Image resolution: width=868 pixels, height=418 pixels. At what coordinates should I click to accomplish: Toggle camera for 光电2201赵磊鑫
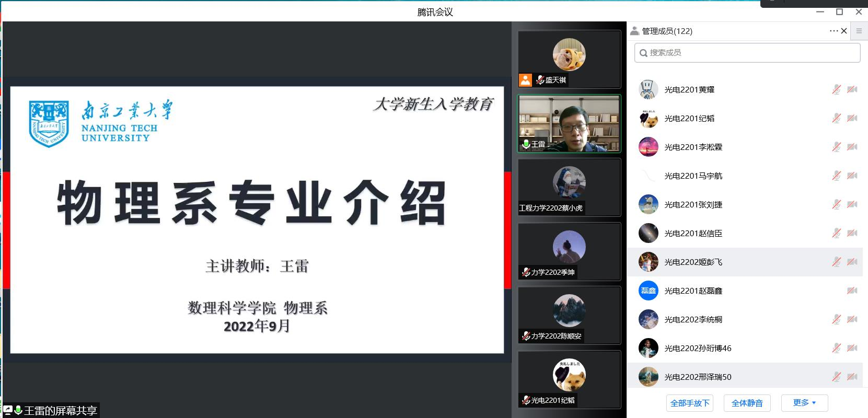pos(852,291)
